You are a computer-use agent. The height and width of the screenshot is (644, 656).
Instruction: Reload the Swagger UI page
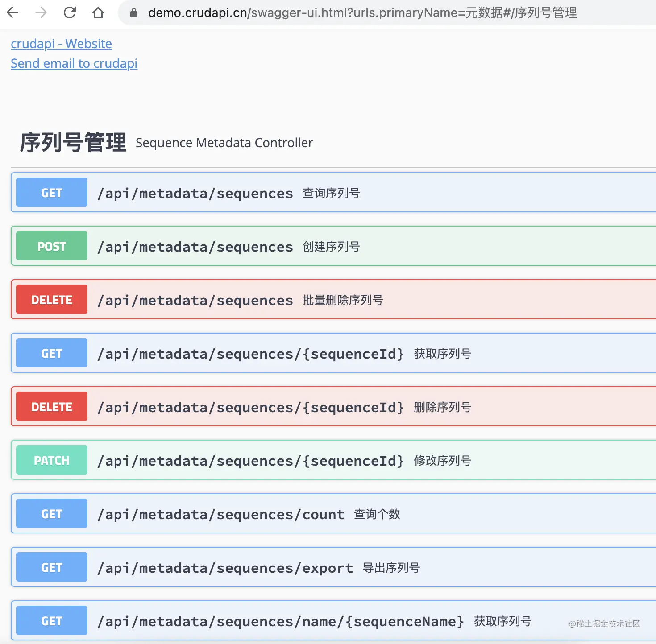pyautogui.click(x=70, y=12)
